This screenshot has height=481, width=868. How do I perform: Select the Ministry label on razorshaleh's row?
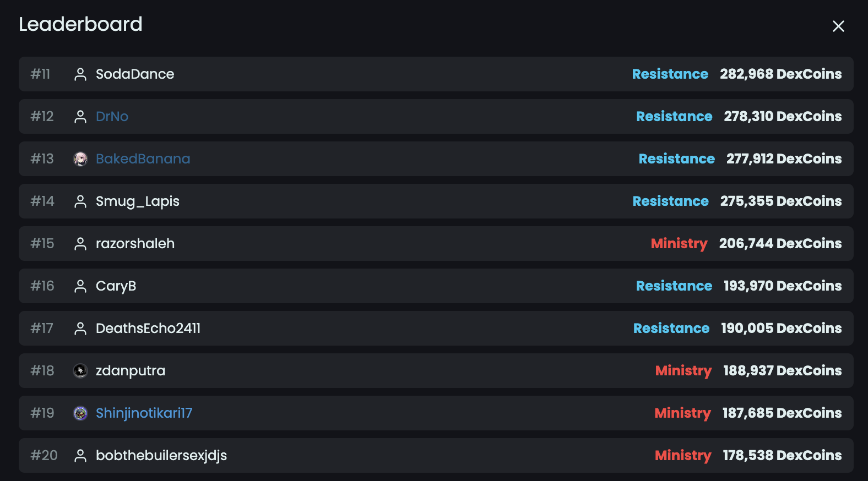(x=679, y=243)
